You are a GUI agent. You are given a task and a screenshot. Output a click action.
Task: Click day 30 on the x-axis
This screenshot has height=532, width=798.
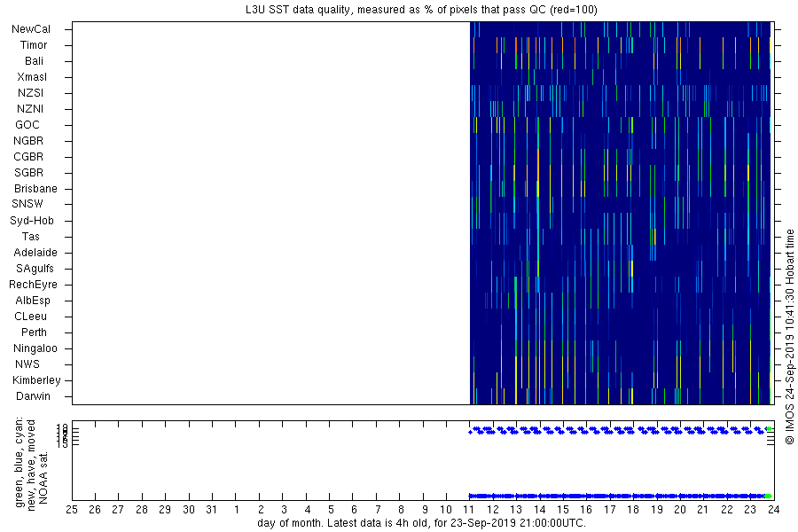click(x=189, y=510)
